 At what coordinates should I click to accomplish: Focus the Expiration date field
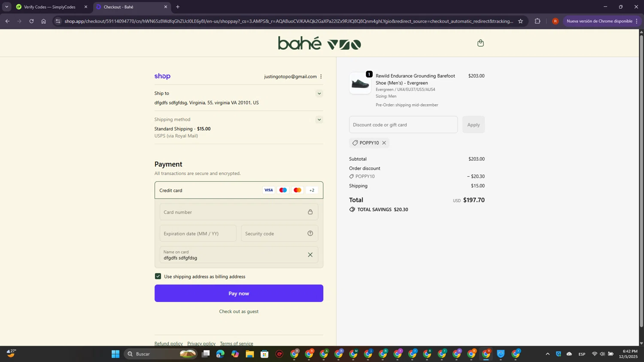point(198,233)
